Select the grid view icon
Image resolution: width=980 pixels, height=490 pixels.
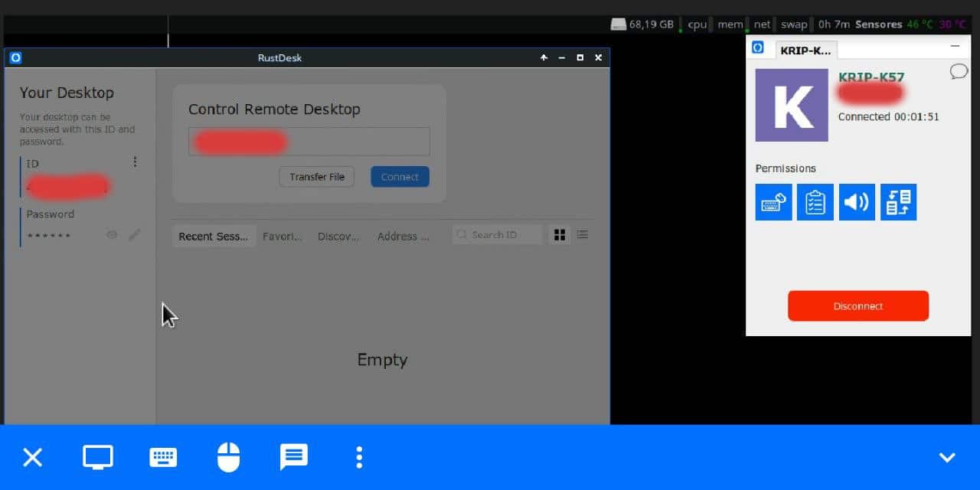tap(560, 235)
